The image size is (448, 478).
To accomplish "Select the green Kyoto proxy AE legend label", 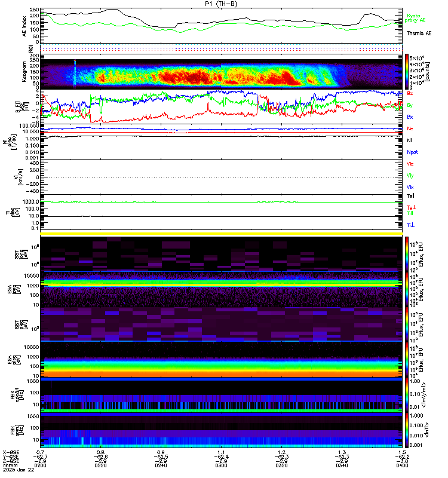I will [x=415, y=18].
